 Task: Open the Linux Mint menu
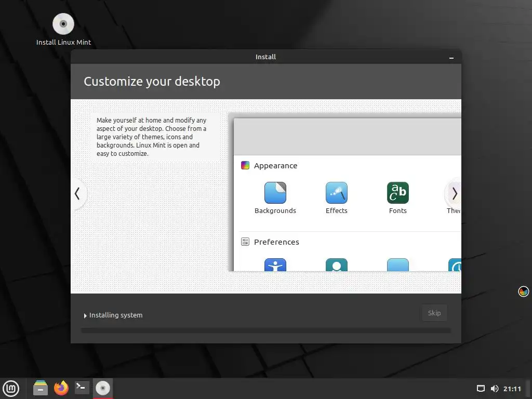point(11,388)
